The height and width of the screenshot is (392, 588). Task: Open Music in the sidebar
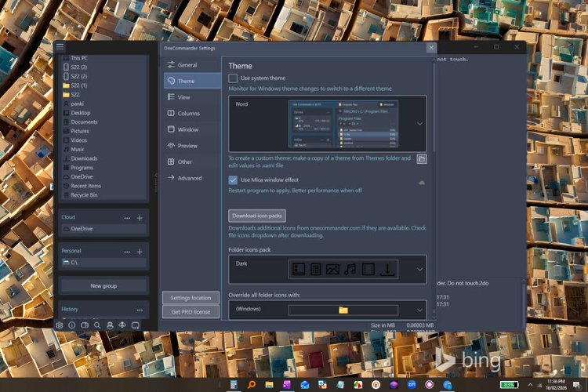coord(103,149)
